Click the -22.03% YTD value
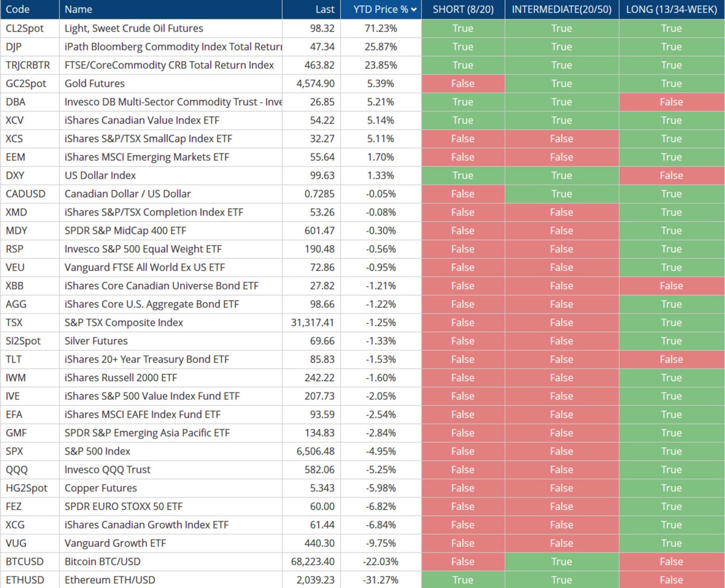Viewport: 725px width, 588px height. coord(381,561)
